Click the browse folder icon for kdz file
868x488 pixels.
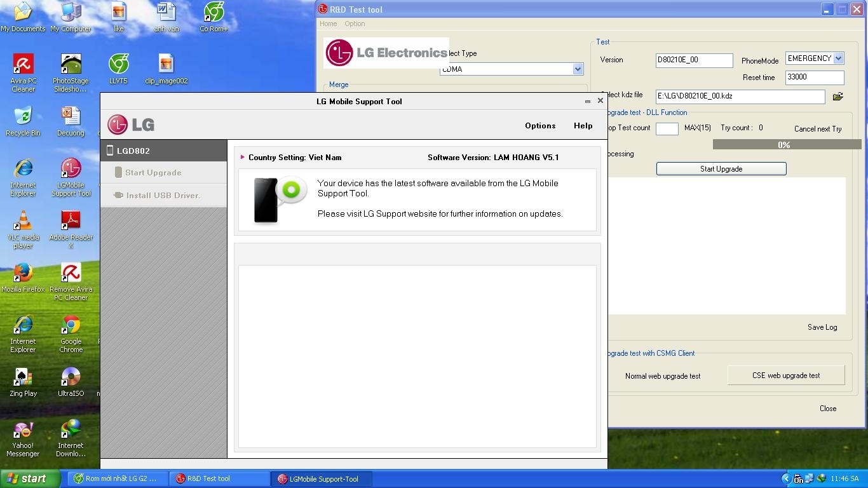click(837, 97)
